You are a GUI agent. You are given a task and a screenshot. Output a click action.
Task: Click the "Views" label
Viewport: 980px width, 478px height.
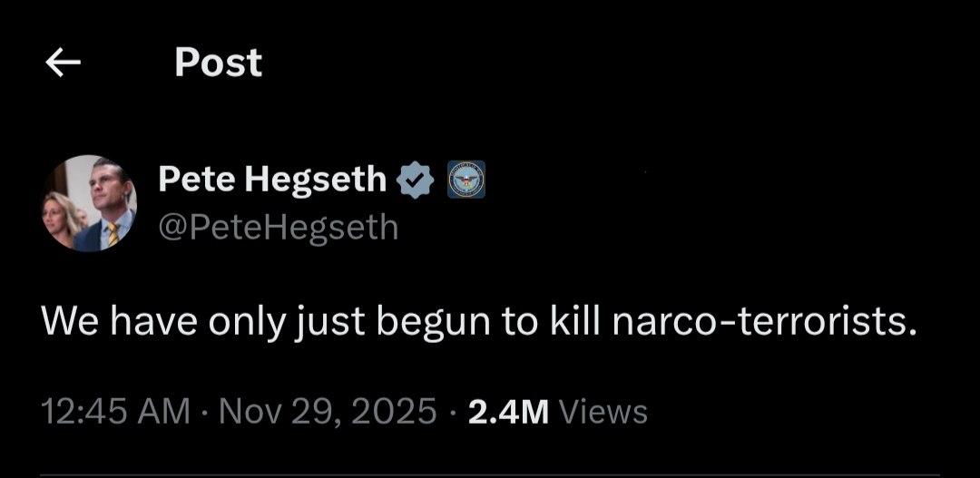pos(603,412)
